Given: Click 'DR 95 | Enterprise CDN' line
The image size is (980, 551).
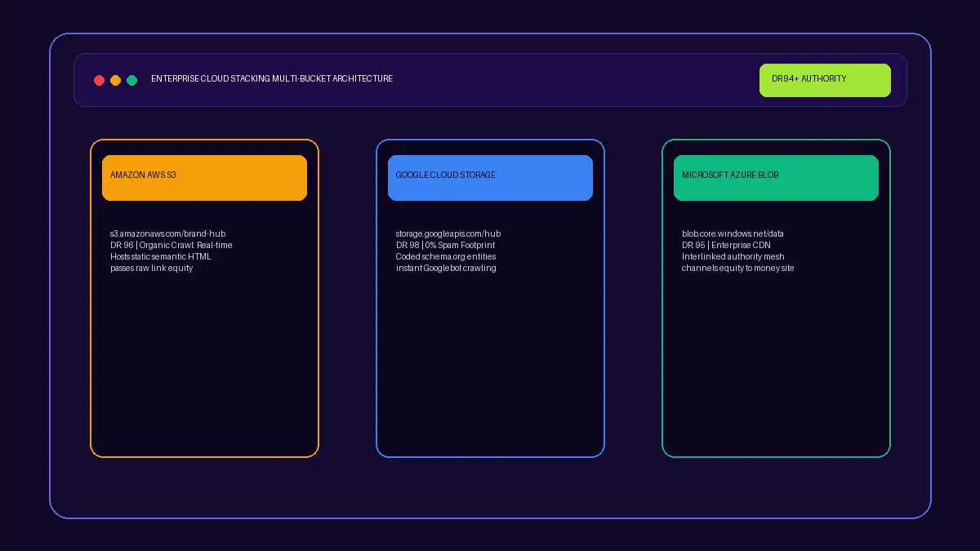Looking at the screenshot, I should point(726,245).
